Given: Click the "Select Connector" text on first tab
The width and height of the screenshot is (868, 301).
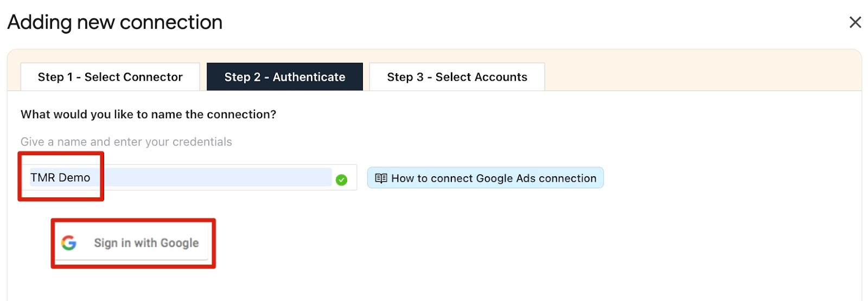Looking at the screenshot, I should click(133, 77).
